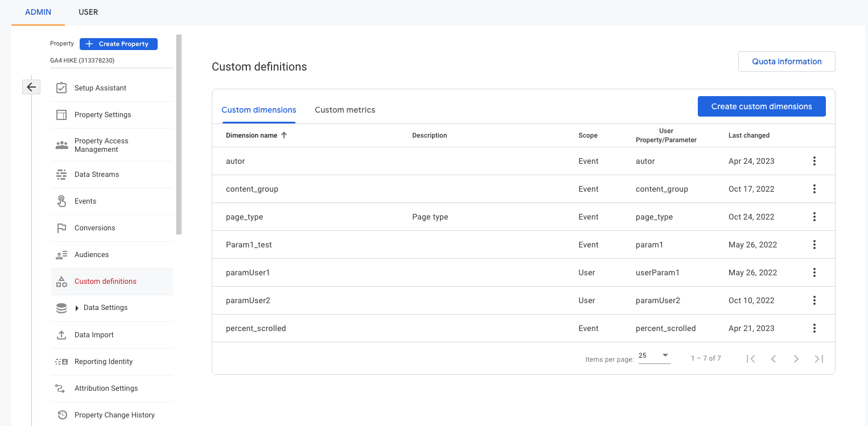Click the paramUser2 dimension name

coord(248,300)
